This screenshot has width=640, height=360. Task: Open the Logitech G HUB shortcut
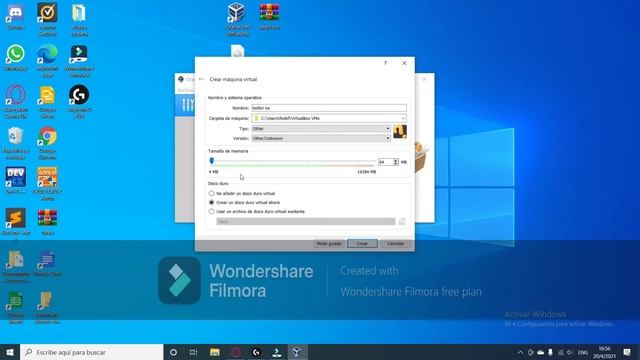pyautogui.click(x=79, y=102)
